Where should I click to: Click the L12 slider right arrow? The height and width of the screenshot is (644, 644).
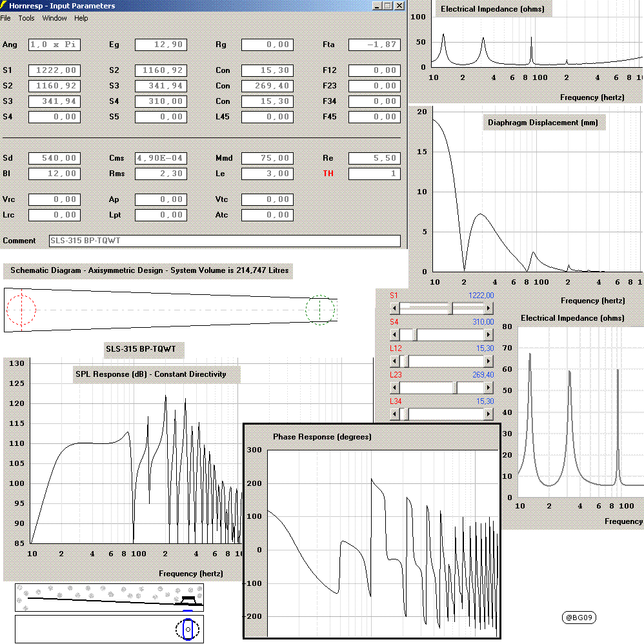coord(488,361)
